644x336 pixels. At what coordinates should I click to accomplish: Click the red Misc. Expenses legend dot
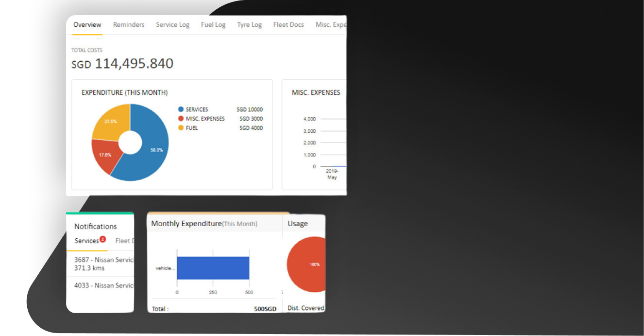(181, 119)
